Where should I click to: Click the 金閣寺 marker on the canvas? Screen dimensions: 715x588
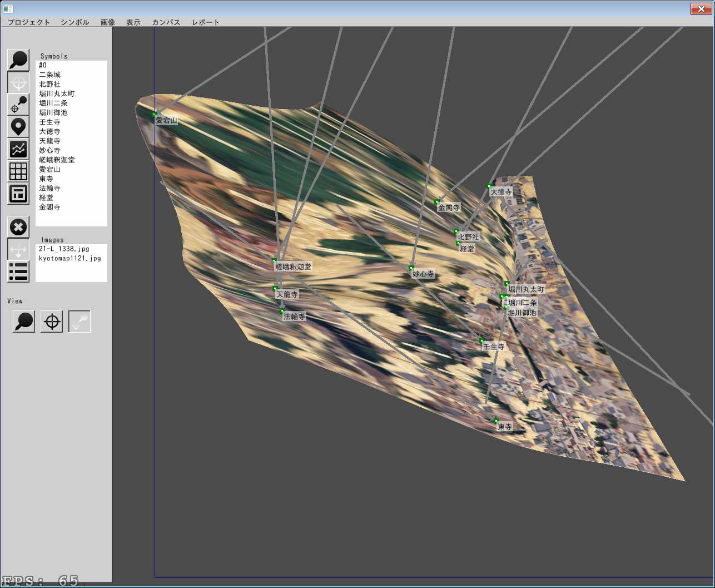(436, 202)
